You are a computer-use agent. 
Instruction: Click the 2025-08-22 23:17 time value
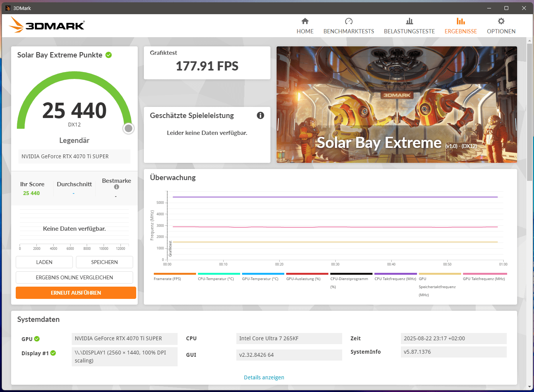(x=454, y=338)
